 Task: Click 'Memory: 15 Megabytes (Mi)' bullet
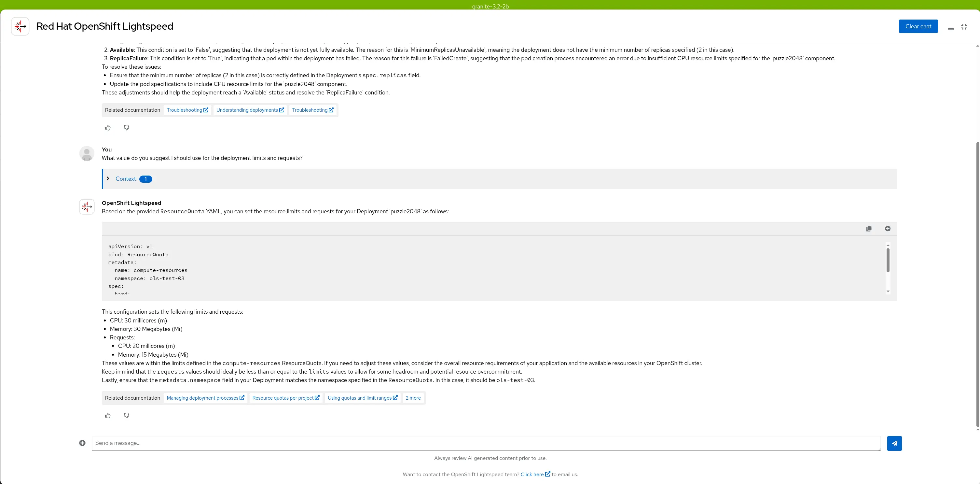click(x=153, y=354)
